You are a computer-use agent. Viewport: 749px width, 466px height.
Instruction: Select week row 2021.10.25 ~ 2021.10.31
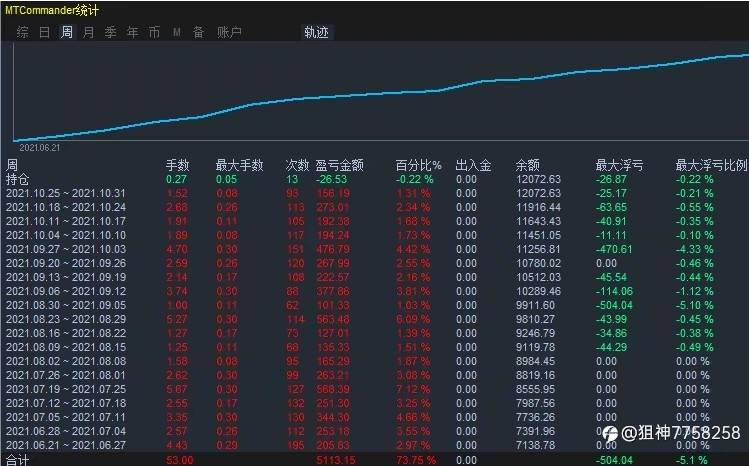click(x=374, y=193)
